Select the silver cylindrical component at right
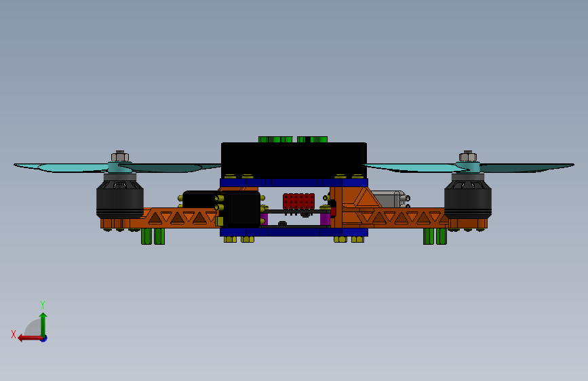588x381 pixels. [x=390, y=199]
